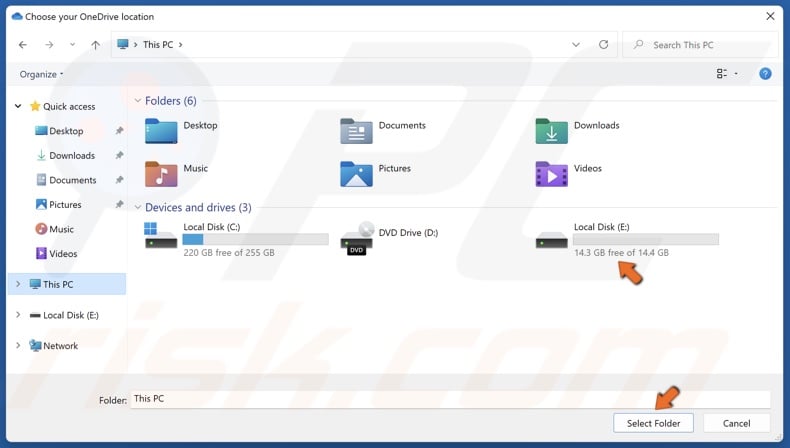Go up one folder level

(x=95, y=45)
